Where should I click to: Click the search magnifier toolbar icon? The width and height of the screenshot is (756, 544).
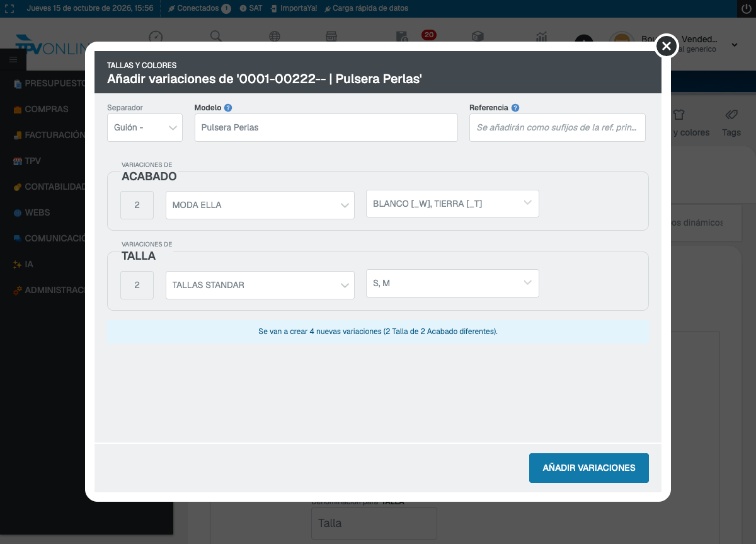[x=215, y=37]
